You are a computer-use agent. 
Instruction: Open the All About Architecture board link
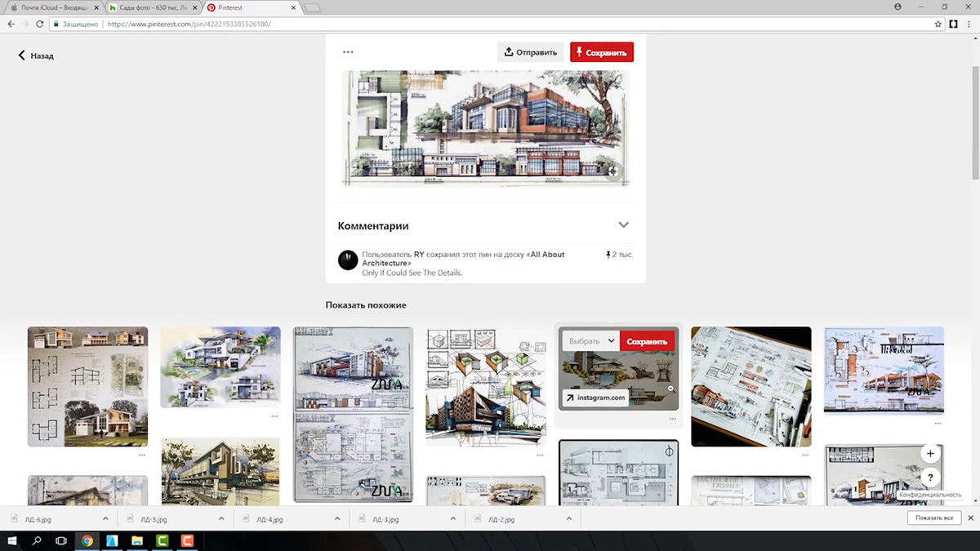coord(463,259)
